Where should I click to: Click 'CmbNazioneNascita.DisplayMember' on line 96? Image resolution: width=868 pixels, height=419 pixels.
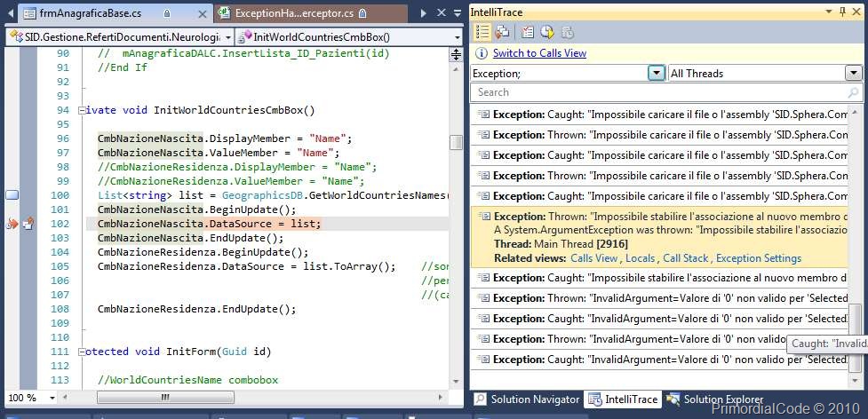(194, 138)
